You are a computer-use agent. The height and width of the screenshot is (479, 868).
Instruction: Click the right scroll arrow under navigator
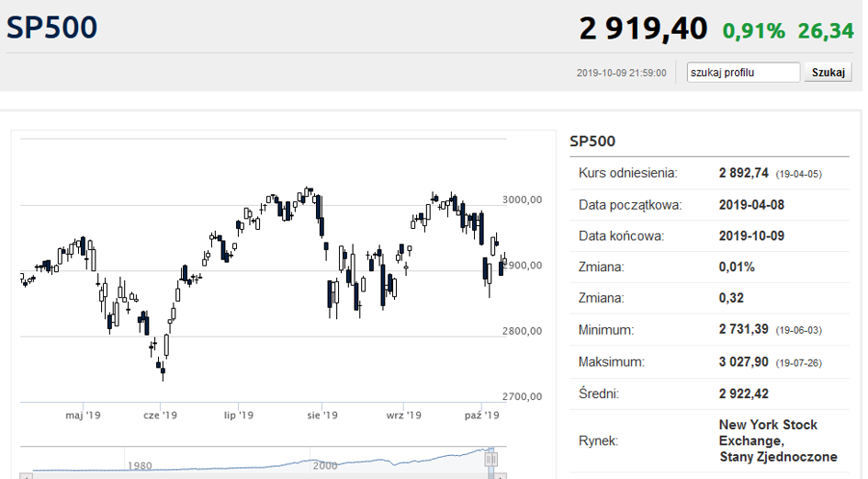(x=500, y=476)
